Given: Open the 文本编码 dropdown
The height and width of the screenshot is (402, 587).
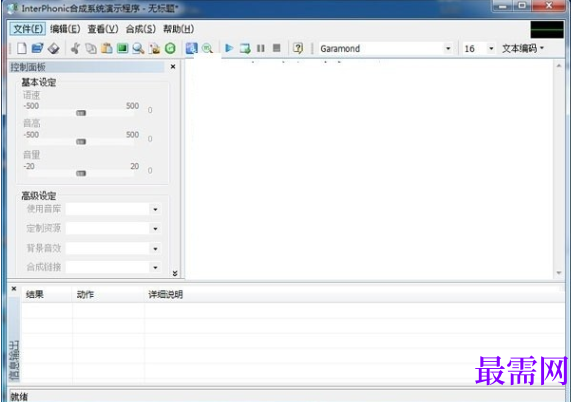Looking at the screenshot, I should (523, 49).
